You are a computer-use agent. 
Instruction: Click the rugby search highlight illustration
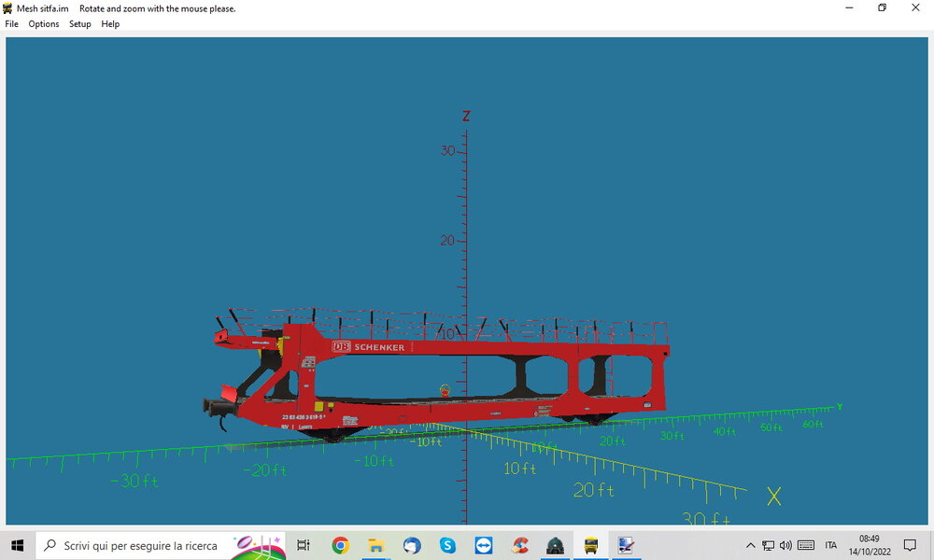pos(258,546)
